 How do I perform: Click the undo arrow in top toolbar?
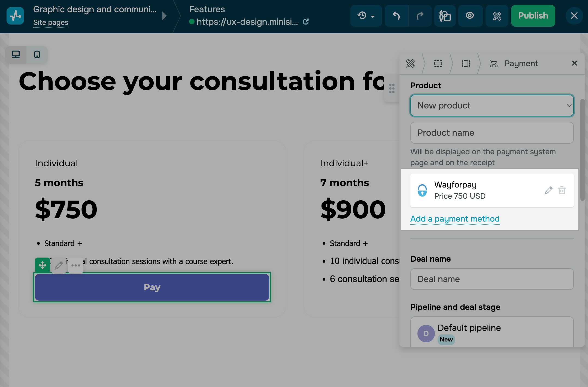[x=396, y=16]
